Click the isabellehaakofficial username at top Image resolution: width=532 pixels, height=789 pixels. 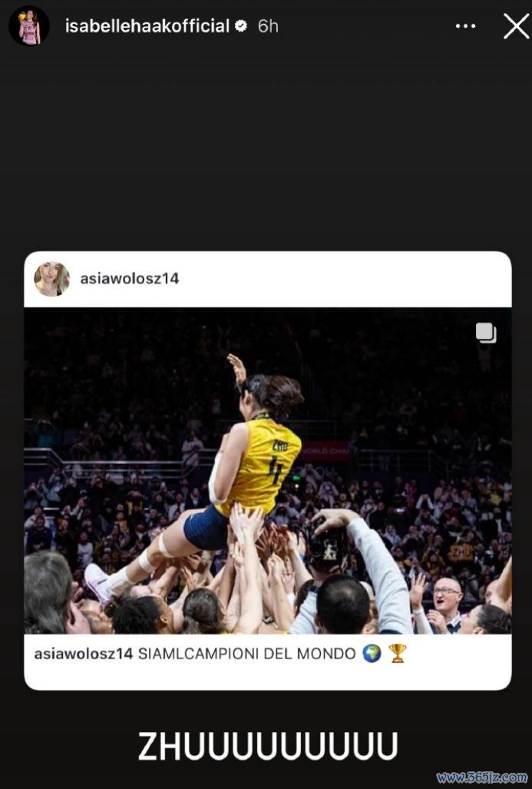pyautogui.click(x=147, y=26)
